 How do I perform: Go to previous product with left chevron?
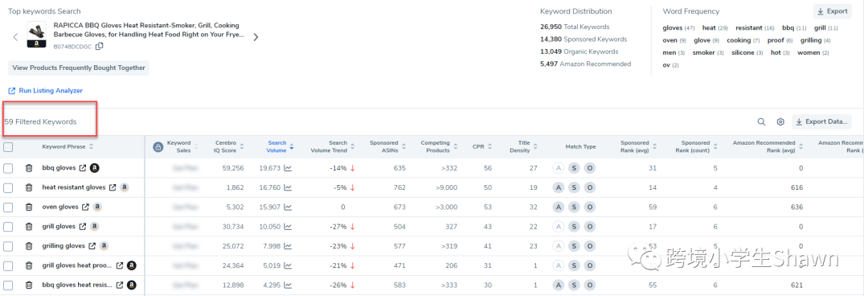point(15,37)
